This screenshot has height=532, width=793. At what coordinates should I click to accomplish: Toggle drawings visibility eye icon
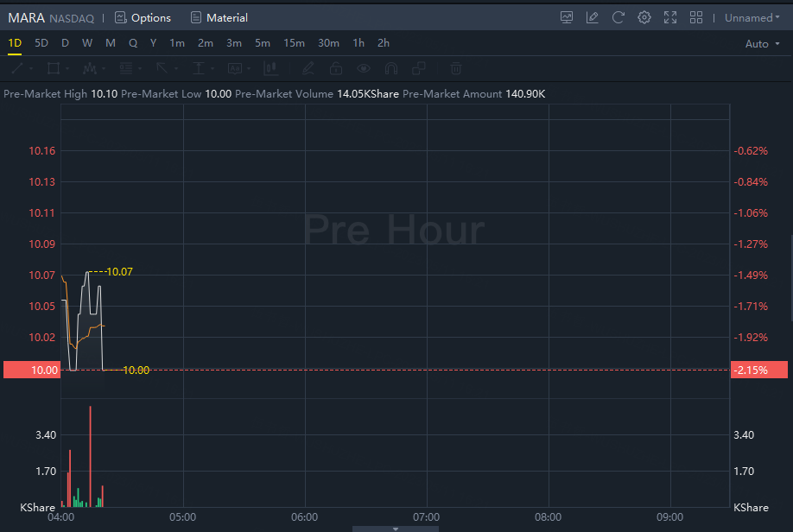[364, 68]
